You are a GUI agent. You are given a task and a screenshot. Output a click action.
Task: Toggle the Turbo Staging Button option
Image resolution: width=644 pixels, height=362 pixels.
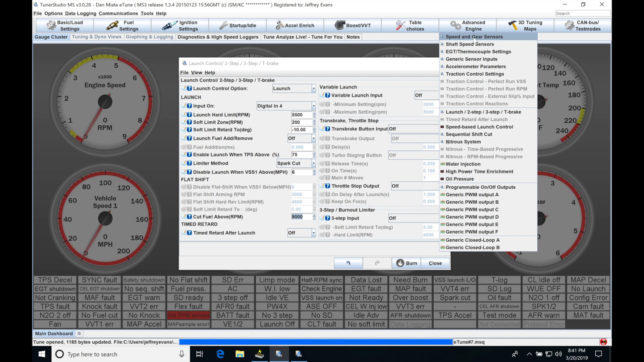click(x=413, y=155)
